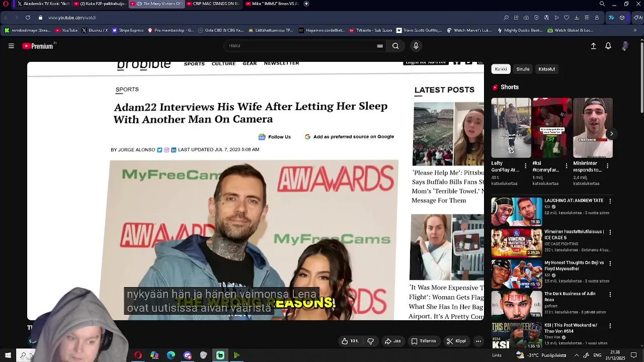Click the youtube.com/watch address bar
644x362 pixels.
(x=71, y=18)
